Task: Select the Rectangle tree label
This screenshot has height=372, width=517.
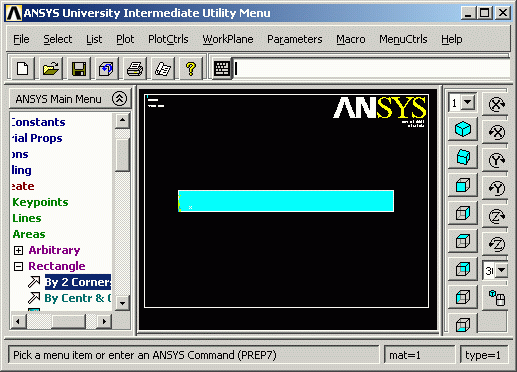Action: point(57,266)
